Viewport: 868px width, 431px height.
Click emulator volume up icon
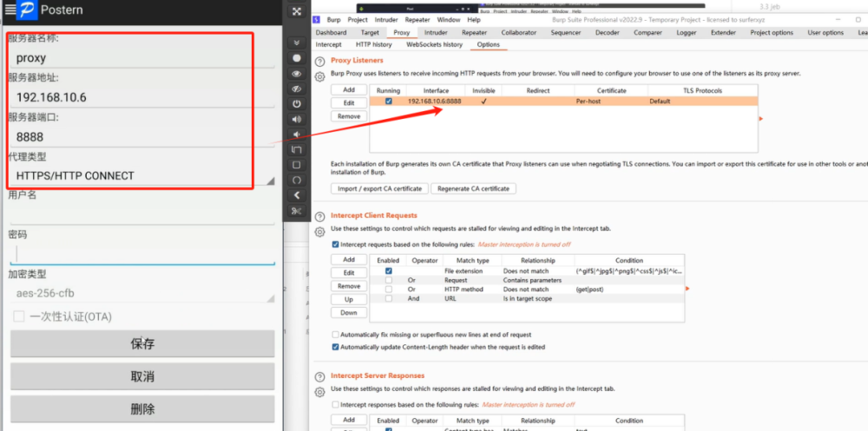pyautogui.click(x=297, y=119)
